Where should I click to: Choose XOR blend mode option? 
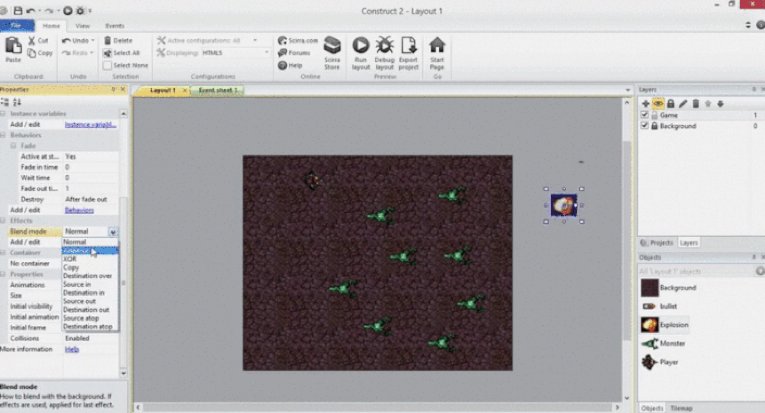pos(90,259)
